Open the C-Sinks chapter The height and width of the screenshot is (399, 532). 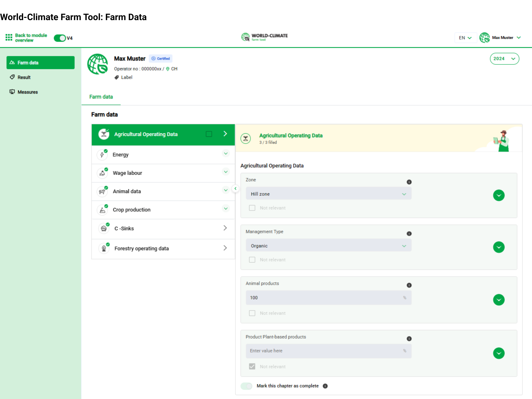(163, 228)
